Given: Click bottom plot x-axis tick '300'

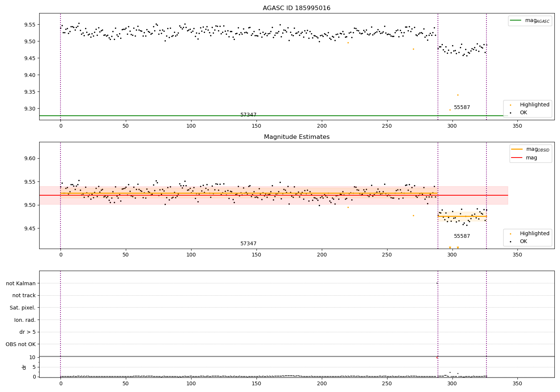Looking at the screenshot, I should [452, 383].
